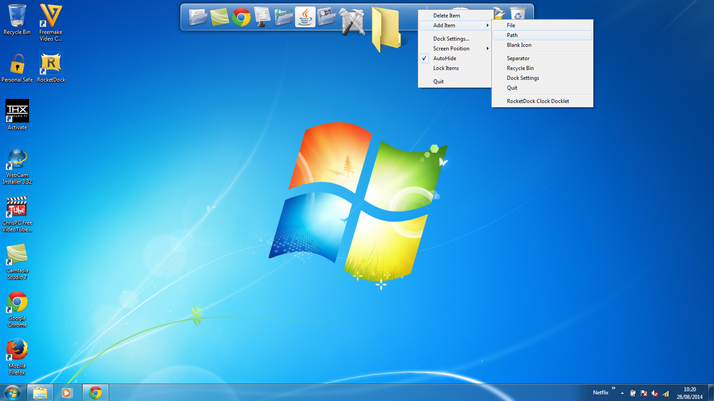The width and height of the screenshot is (714, 401).
Task: Open Action Center flag tray icon
Action: tap(643, 393)
